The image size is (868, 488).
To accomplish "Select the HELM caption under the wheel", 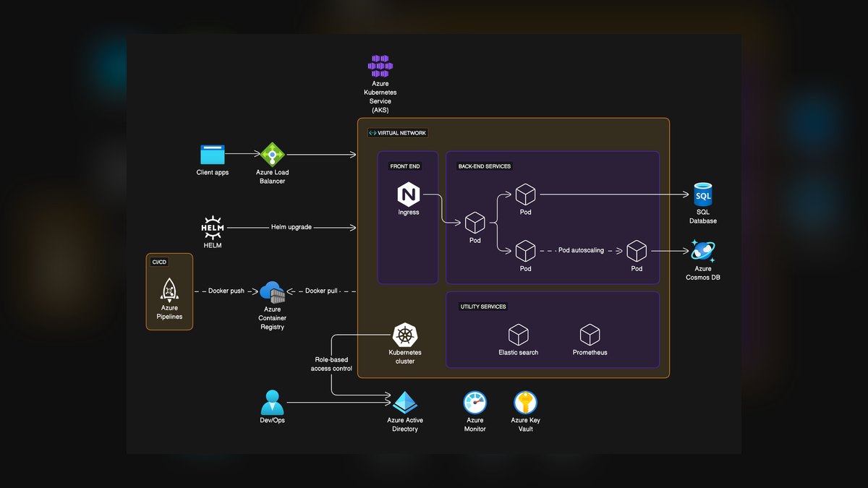I will [213, 246].
